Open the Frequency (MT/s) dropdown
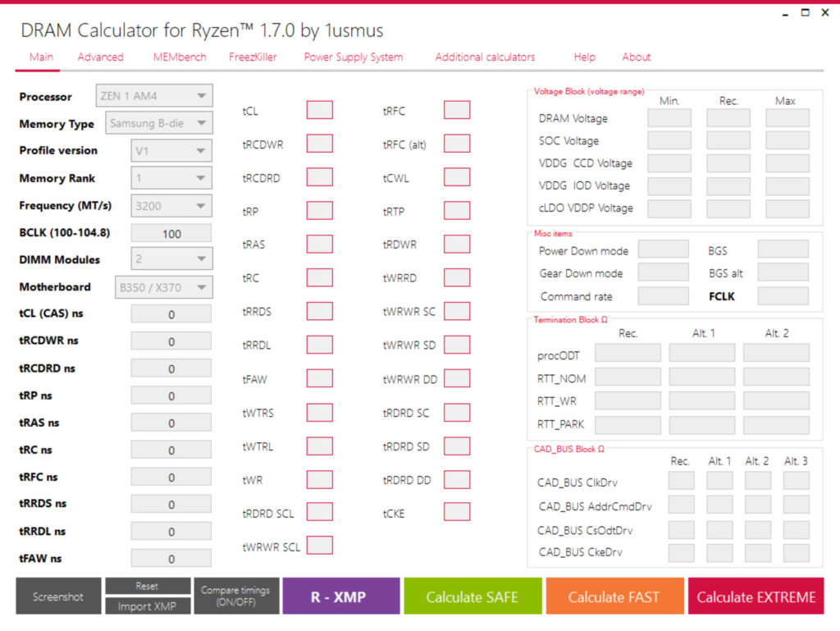Viewport: 840px width, 631px height. [x=171, y=206]
